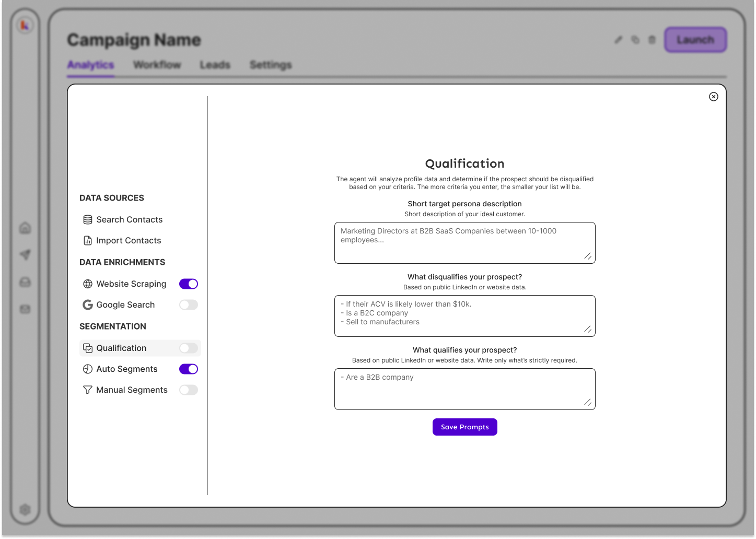Click the Google Search G icon

tap(88, 305)
